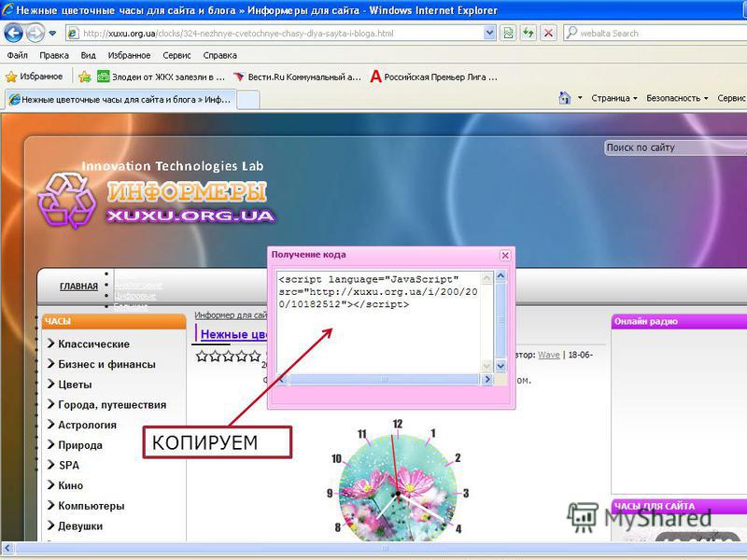Click the add to favorites bar star icon

84,77
